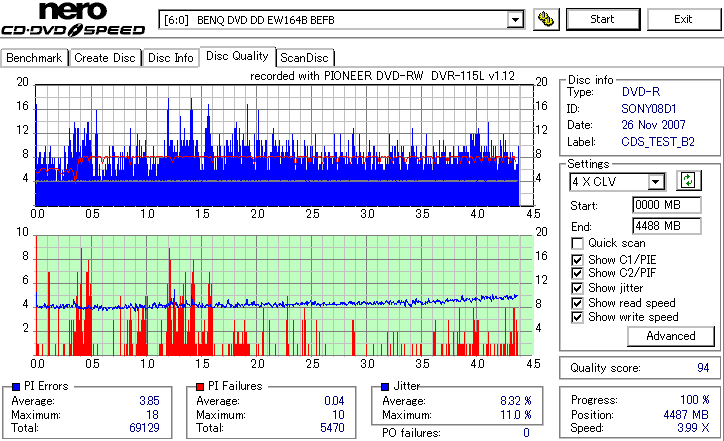The width and height of the screenshot is (724, 441).
Task: Click the End position field 4488 MB
Action: [x=666, y=226]
